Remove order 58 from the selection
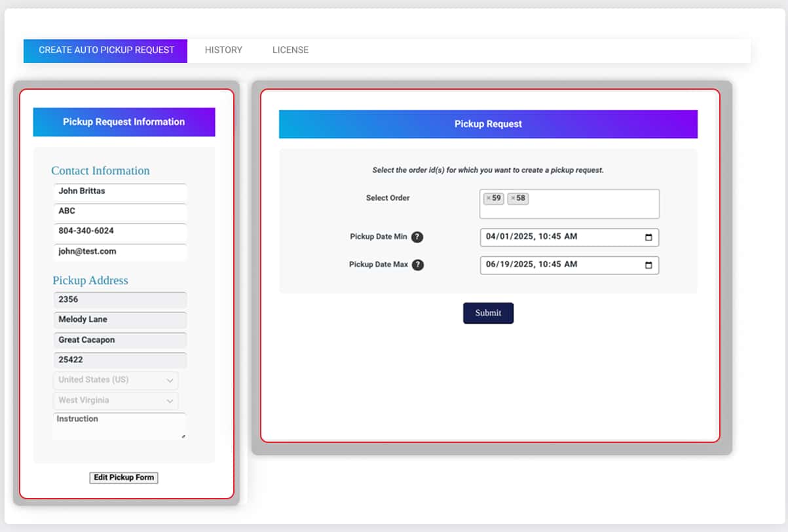 (512, 198)
